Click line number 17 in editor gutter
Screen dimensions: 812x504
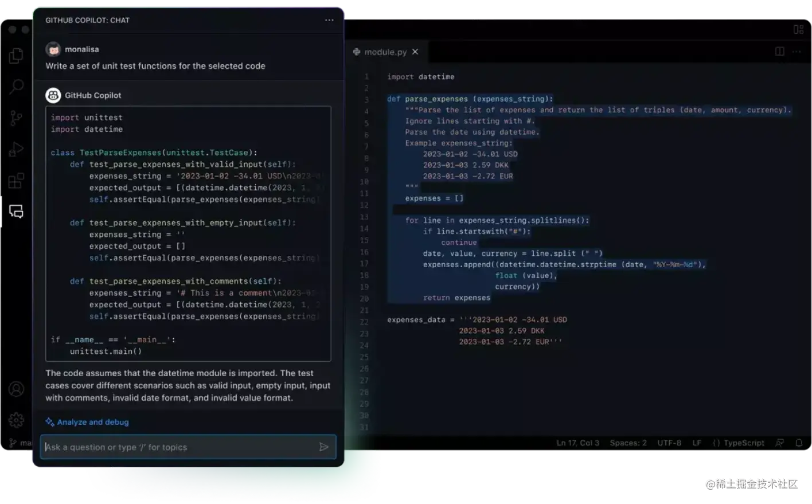[364, 264]
